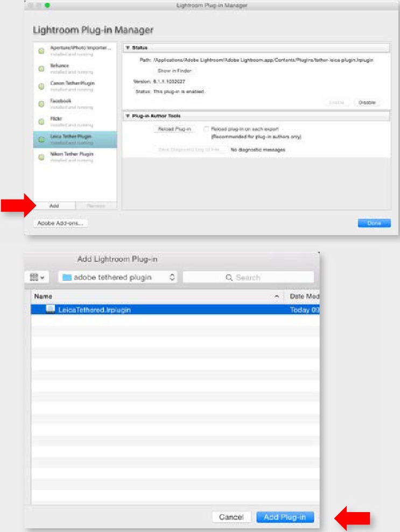Select Flickr in the plug-in list
Image resolution: width=400 pixels, height=532 pixels.
pos(75,122)
